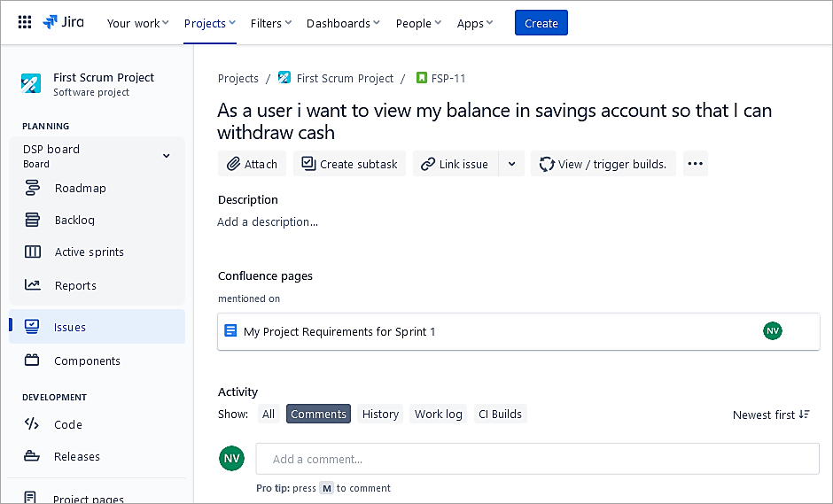This screenshot has height=504, width=833.
Task: Click the more actions ellipsis button
Action: (x=695, y=164)
